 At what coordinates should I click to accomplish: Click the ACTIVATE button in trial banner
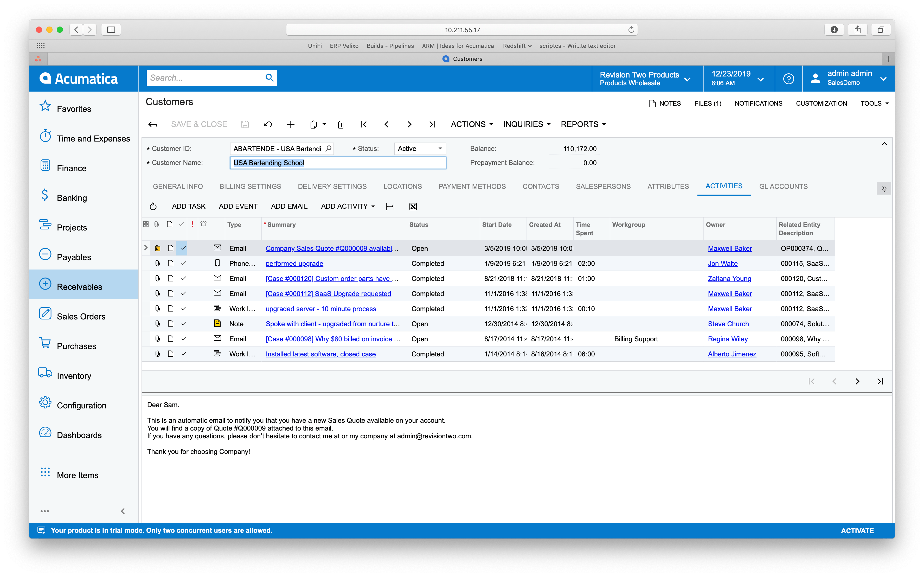pos(857,530)
